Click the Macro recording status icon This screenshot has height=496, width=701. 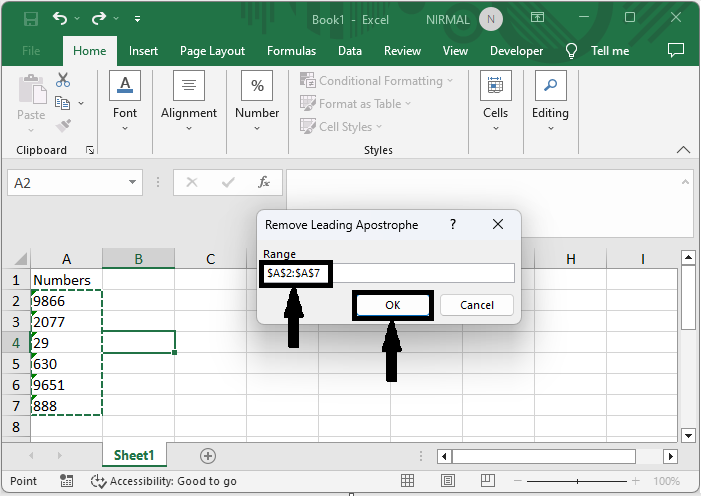(x=67, y=481)
